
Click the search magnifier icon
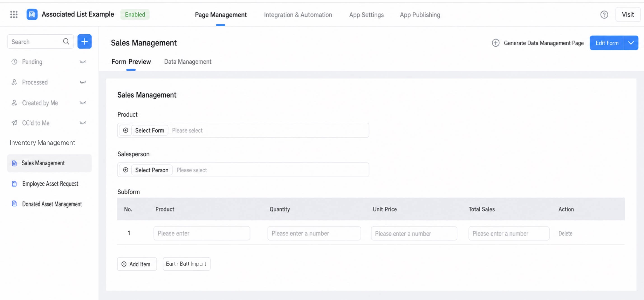(x=66, y=42)
